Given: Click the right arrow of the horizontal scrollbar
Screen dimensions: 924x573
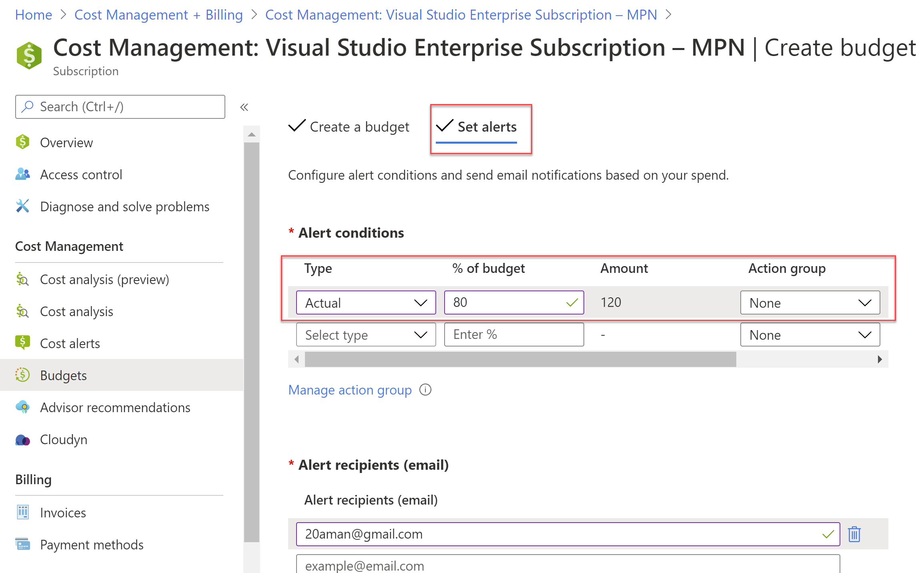Looking at the screenshot, I should point(880,359).
